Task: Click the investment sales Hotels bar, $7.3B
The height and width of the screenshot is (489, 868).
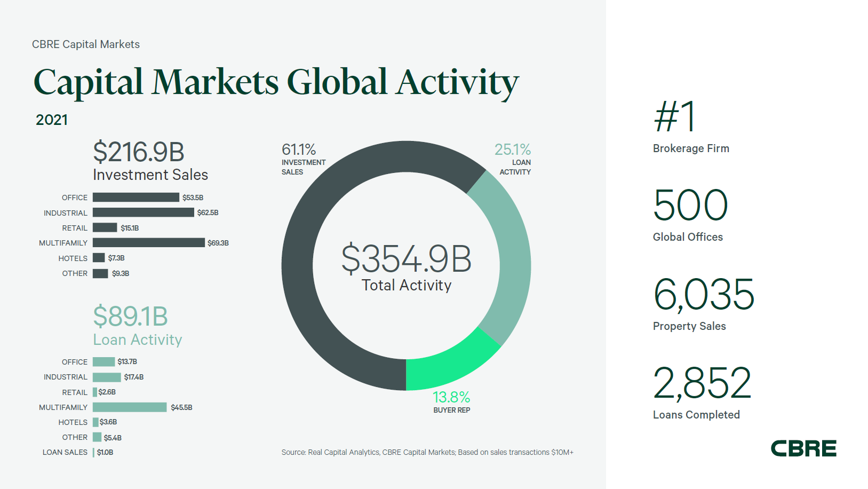Action: click(99, 258)
